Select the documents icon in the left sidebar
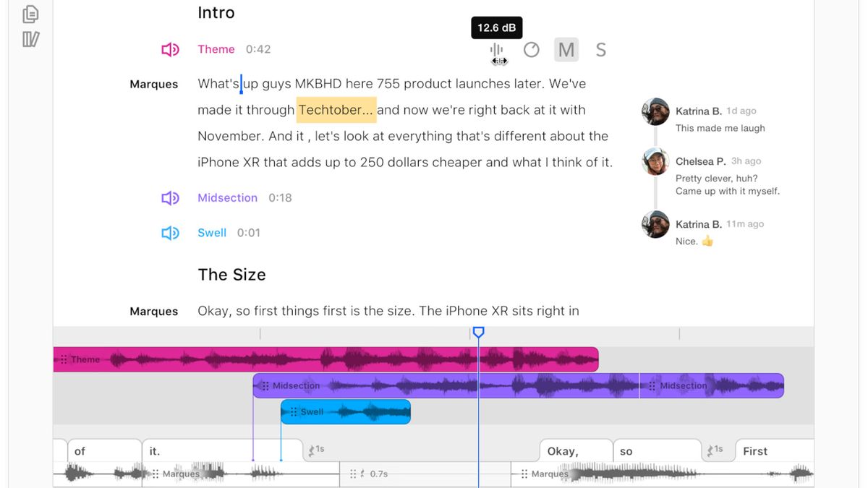This screenshot has width=868, height=488. (x=30, y=13)
